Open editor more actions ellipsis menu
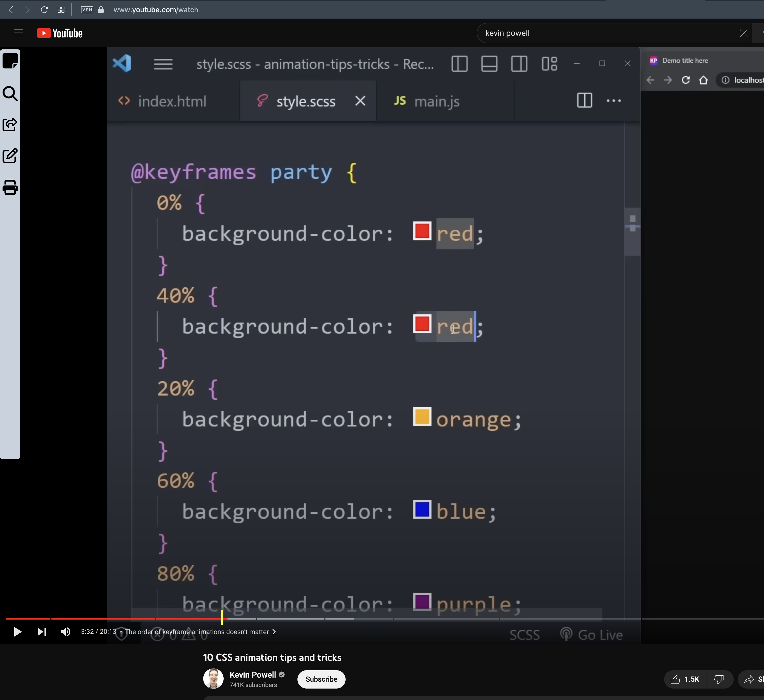This screenshot has width=764, height=700. coord(613,100)
